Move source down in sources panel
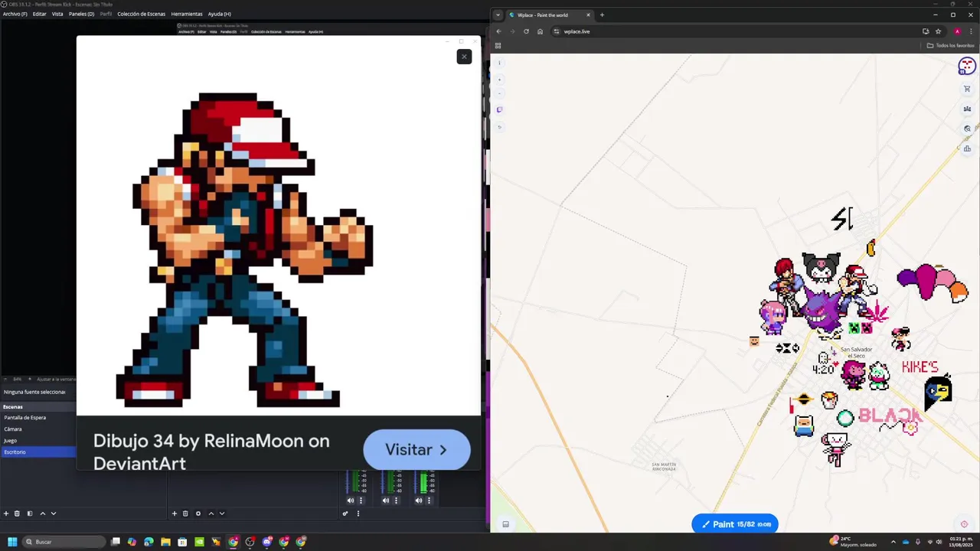980x551 pixels. [x=222, y=514]
